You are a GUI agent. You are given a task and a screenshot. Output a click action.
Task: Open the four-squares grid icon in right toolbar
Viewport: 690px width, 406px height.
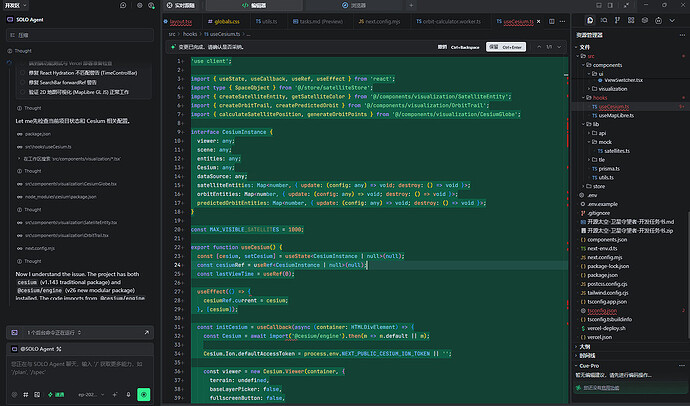tap(631, 20)
